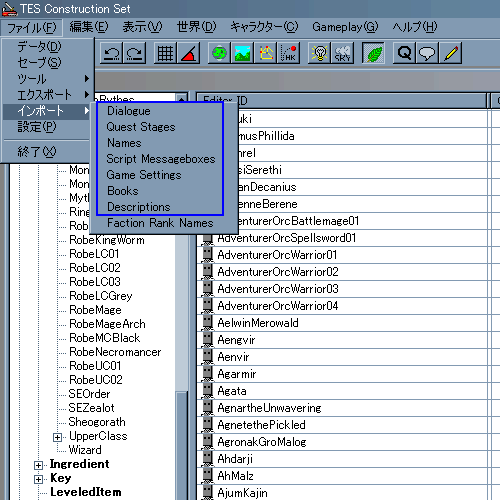Image resolution: width=500 pixels, height=500 pixels.
Task: Select LeveledItem in the tree
Action: (x=86, y=492)
